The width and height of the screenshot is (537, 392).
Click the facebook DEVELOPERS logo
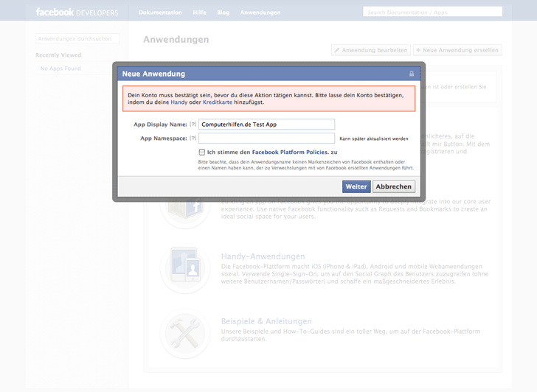coord(77,13)
